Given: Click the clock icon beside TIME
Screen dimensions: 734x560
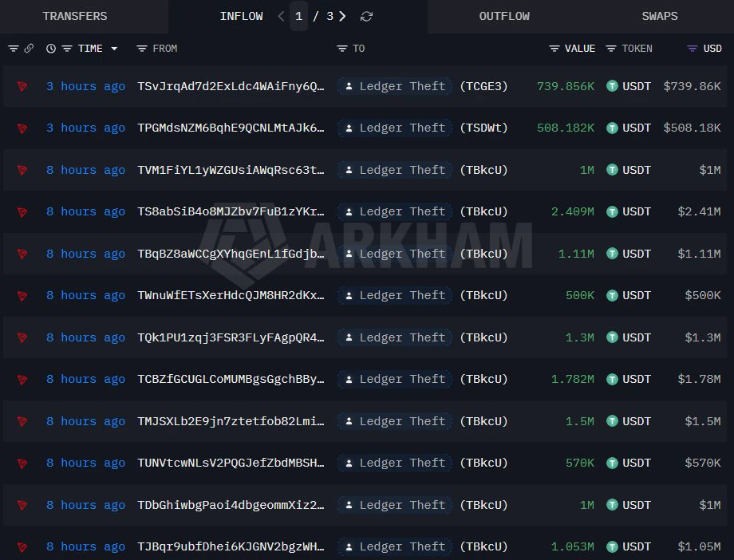Looking at the screenshot, I should tap(51, 48).
